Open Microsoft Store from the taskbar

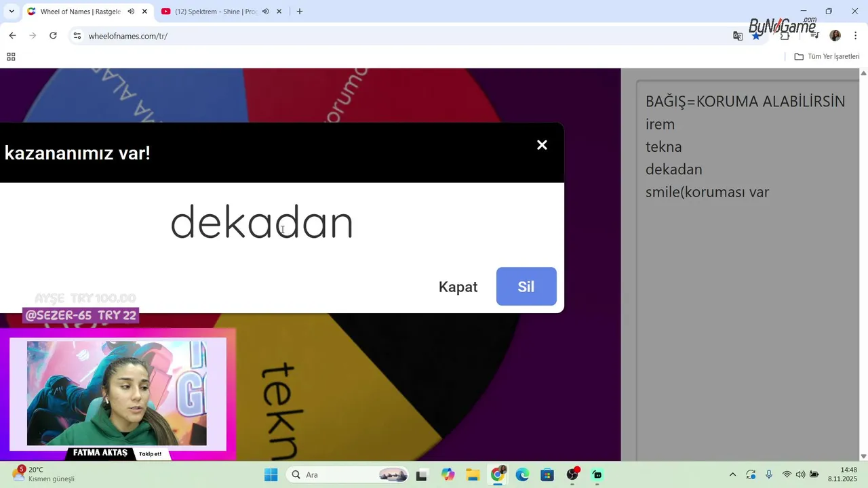point(547,474)
